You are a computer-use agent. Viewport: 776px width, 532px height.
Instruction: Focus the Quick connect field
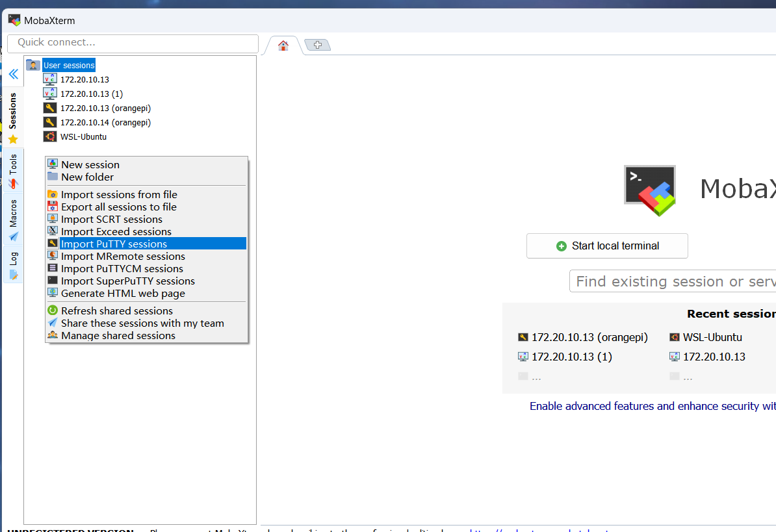(133, 43)
